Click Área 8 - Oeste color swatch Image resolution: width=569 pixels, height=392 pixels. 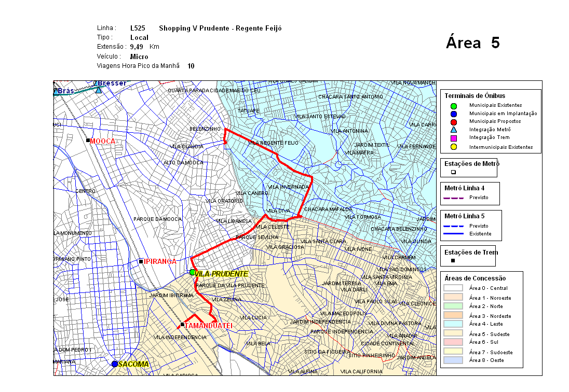[453, 360]
